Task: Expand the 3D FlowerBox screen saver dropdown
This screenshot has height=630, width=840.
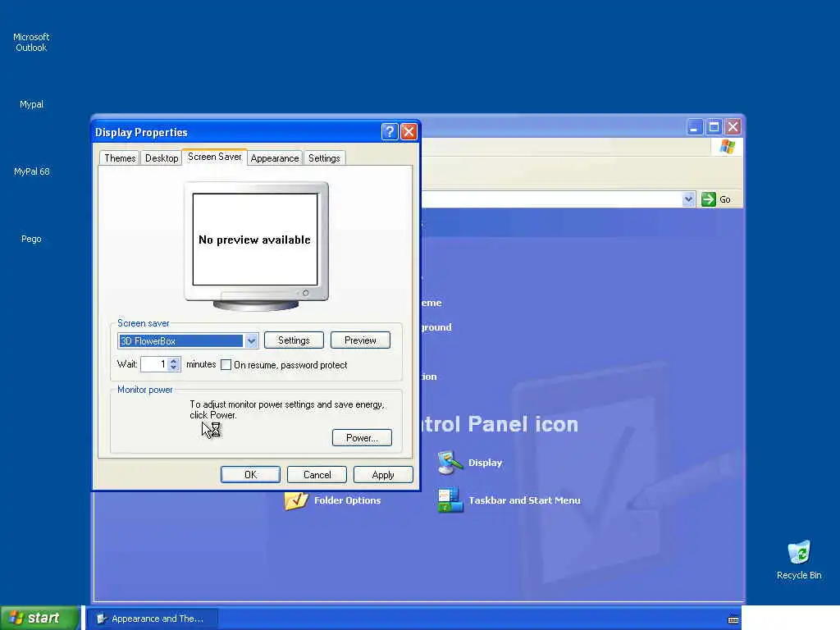Action: (x=251, y=340)
